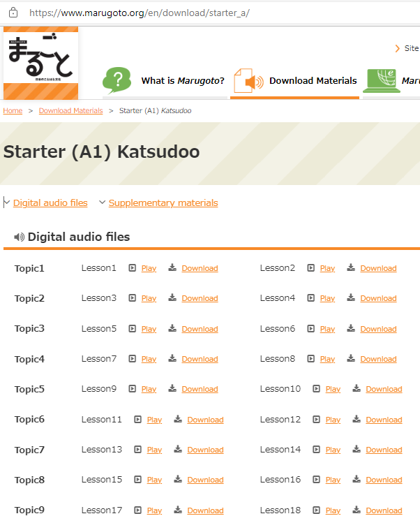Expand chevron before Digital audio files link
The height and width of the screenshot is (530, 420).
tap(6, 202)
